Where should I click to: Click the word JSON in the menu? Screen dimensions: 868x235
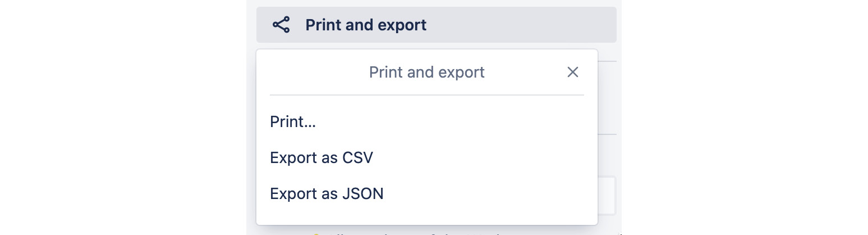[362, 193]
